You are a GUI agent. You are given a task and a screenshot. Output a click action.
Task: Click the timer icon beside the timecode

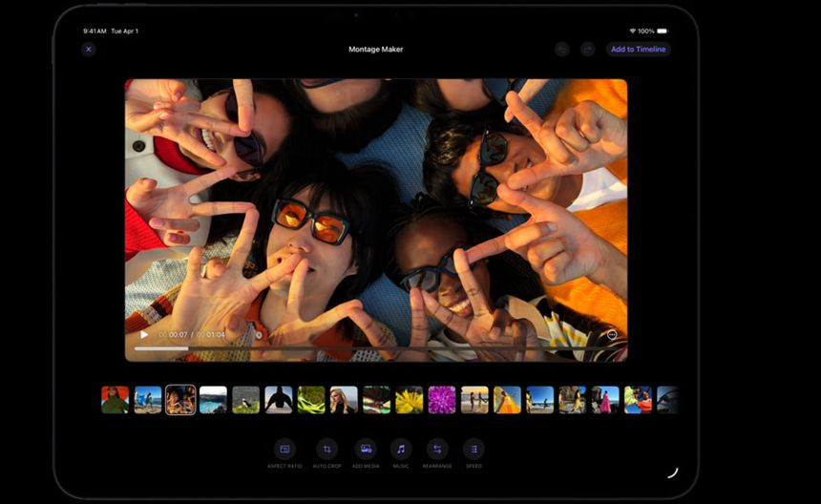click(259, 335)
